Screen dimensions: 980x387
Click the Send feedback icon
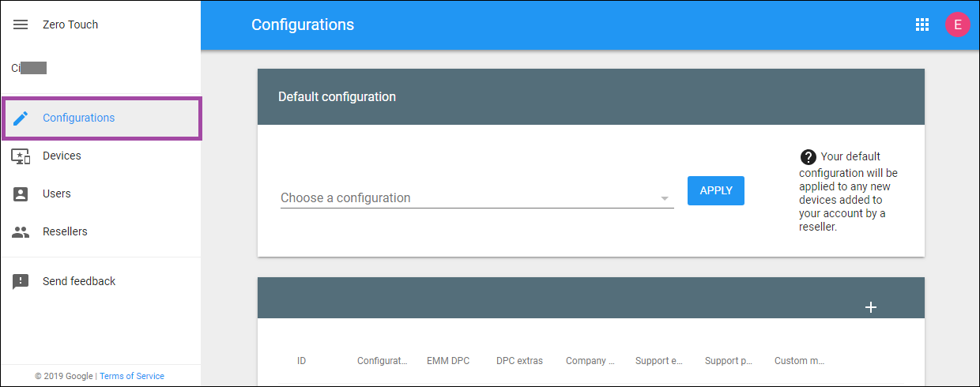pyautogui.click(x=21, y=281)
